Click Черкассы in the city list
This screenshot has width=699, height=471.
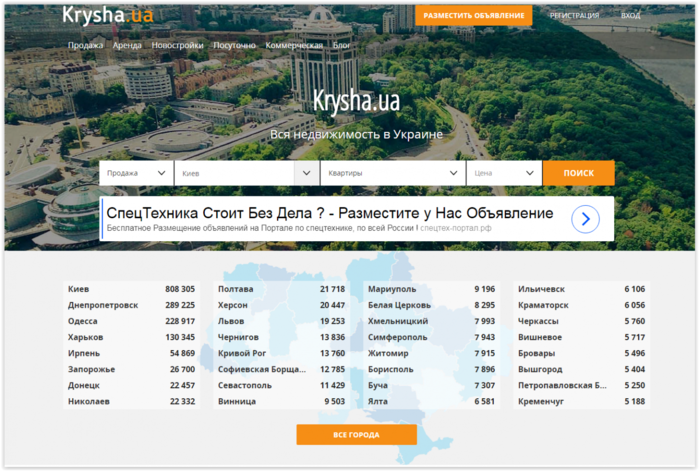pos(538,321)
